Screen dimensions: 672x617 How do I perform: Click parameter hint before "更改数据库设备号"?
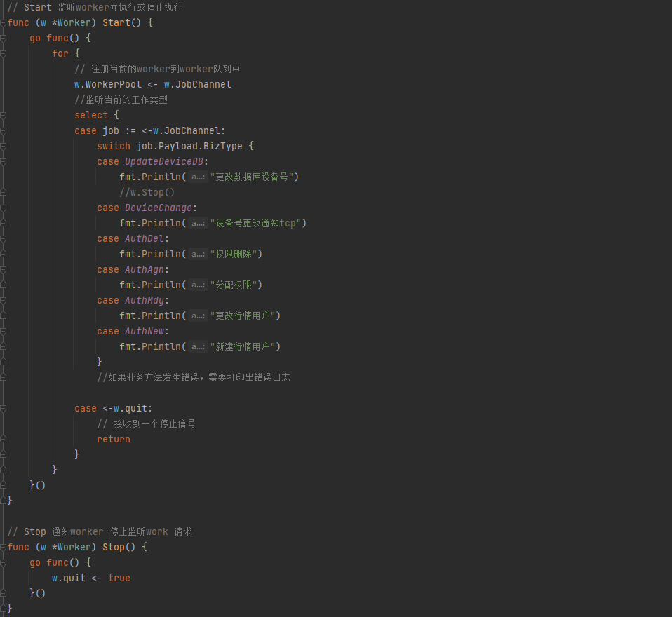tap(198, 177)
